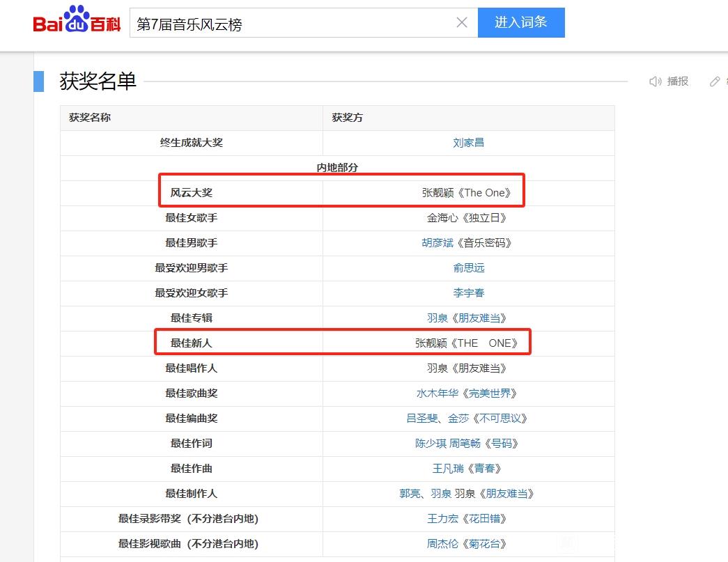Open the 《不可思议》 link
The width and height of the screenshot is (728, 562).
point(499,418)
